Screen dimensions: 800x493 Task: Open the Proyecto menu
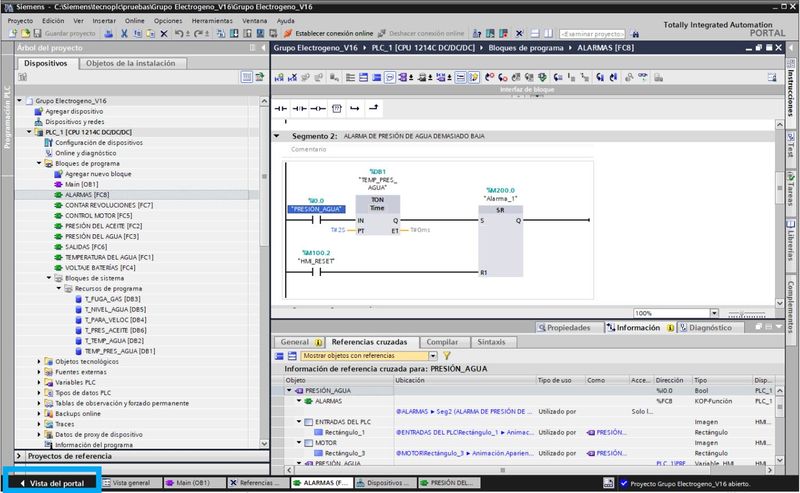[20, 21]
